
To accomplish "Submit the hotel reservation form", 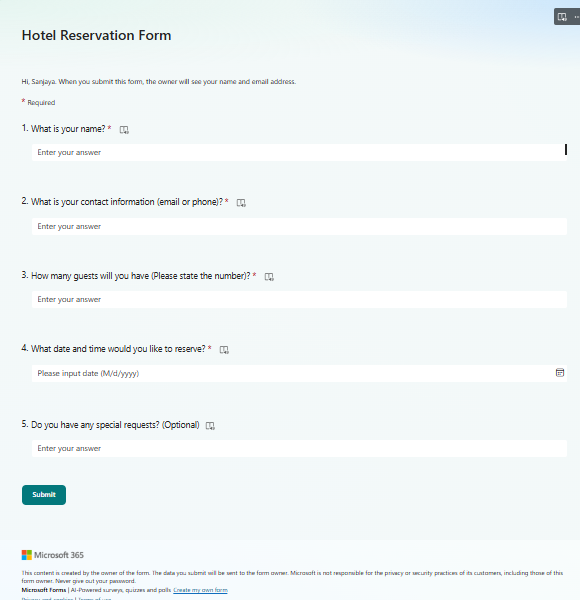I will [x=44, y=495].
